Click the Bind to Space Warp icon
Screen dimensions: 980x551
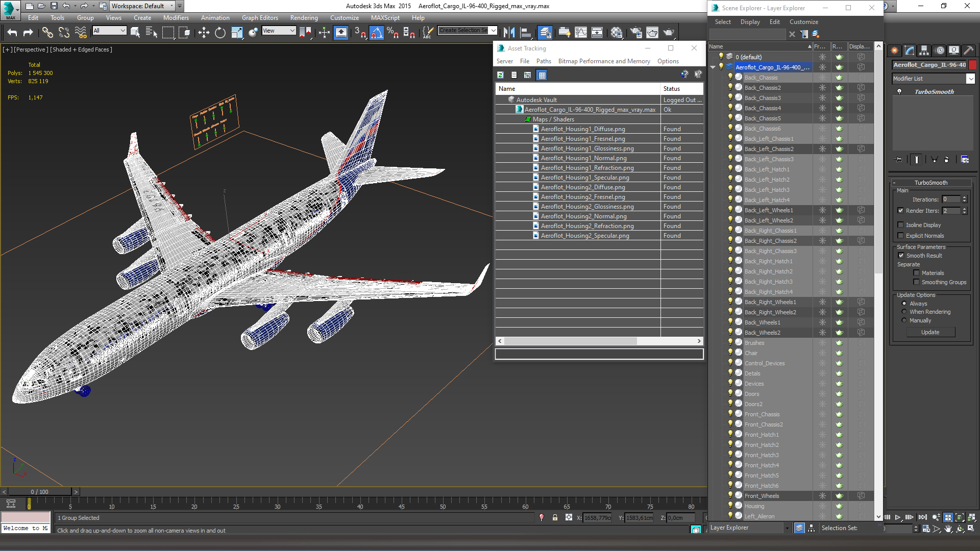pos(81,33)
